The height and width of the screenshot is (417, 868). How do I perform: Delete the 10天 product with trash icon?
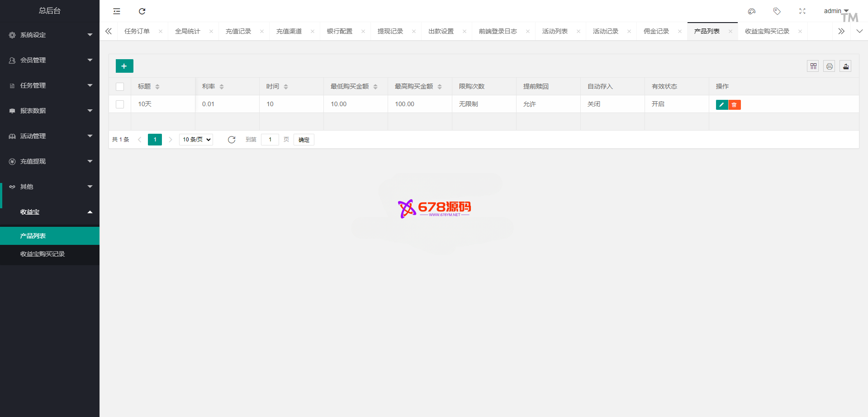[x=734, y=105]
